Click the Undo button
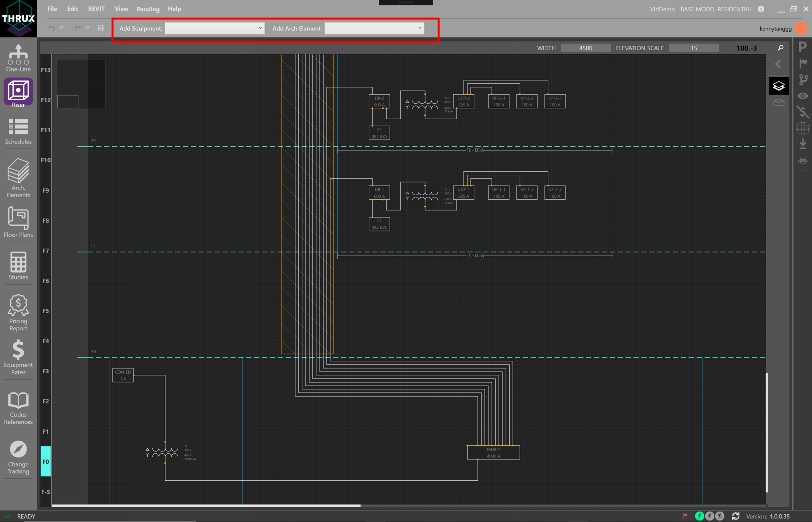 pyautogui.click(x=51, y=28)
